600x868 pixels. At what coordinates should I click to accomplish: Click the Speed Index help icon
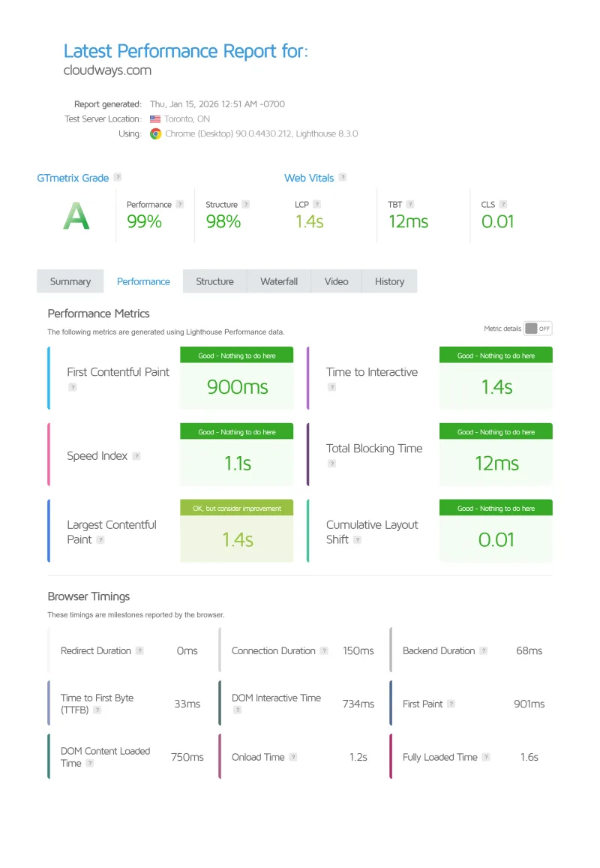point(136,456)
